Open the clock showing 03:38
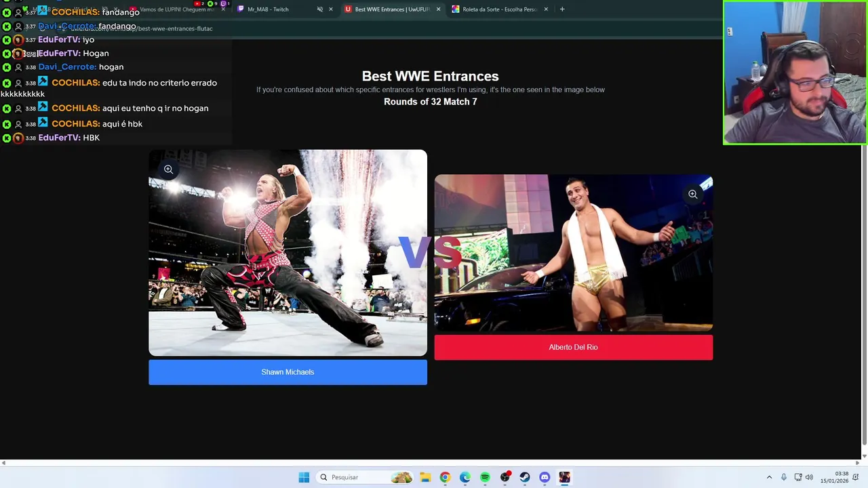The height and width of the screenshot is (488, 868). pyautogui.click(x=834, y=477)
